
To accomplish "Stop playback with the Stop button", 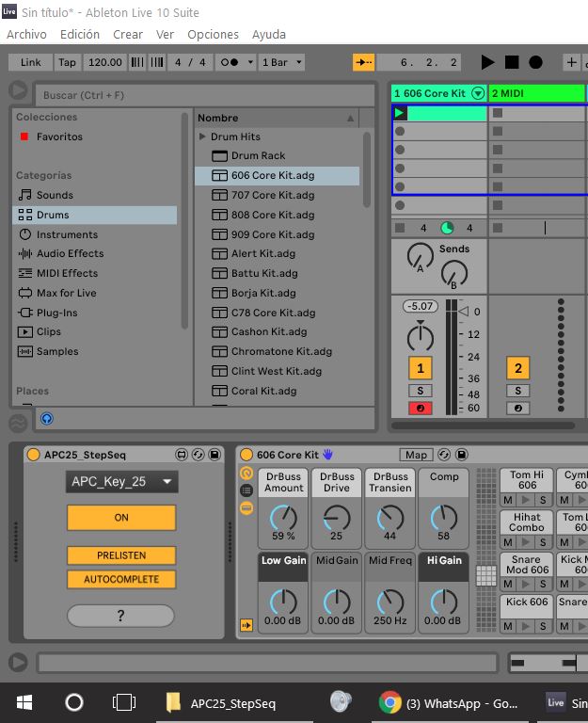I will tap(512, 62).
